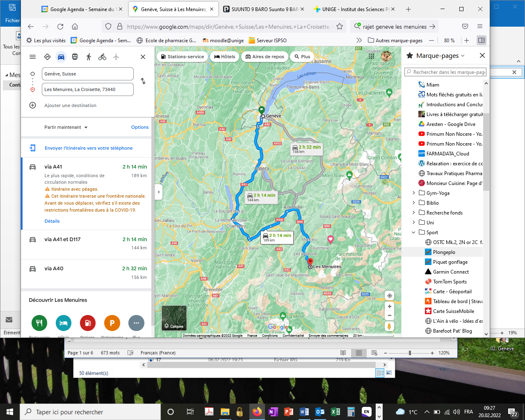The height and width of the screenshot is (420, 525).
Task: Open Marque-pages sidebar dropdown
Action: (x=463, y=56)
